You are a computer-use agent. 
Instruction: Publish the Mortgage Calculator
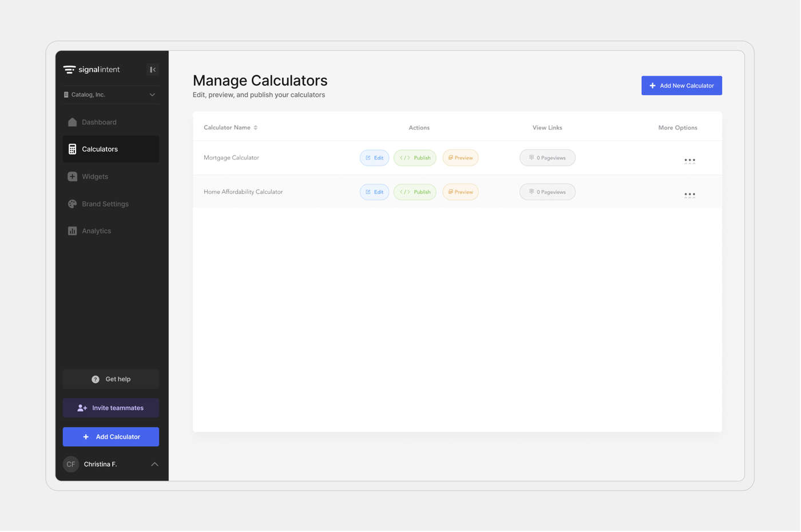tap(415, 158)
